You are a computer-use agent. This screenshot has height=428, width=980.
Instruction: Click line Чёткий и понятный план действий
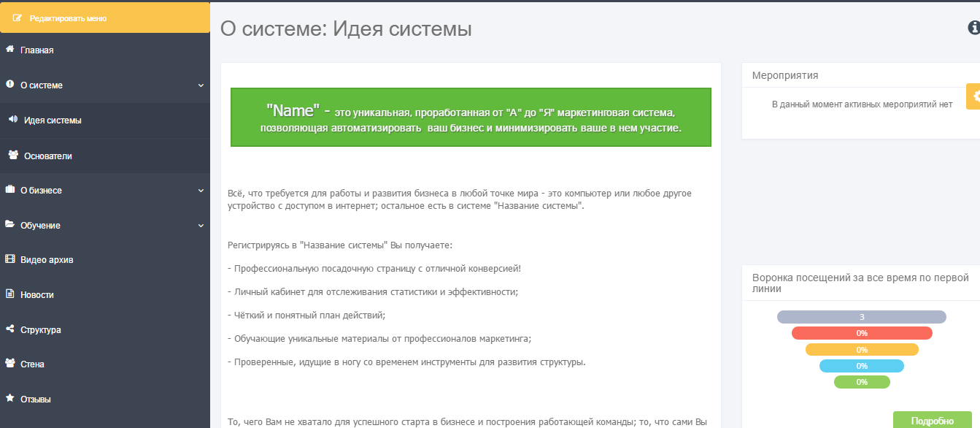[306, 316]
